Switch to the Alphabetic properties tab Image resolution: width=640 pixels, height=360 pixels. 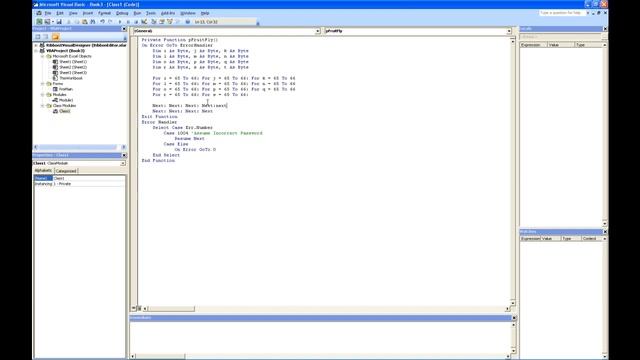pyautogui.click(x=43, y=171)
